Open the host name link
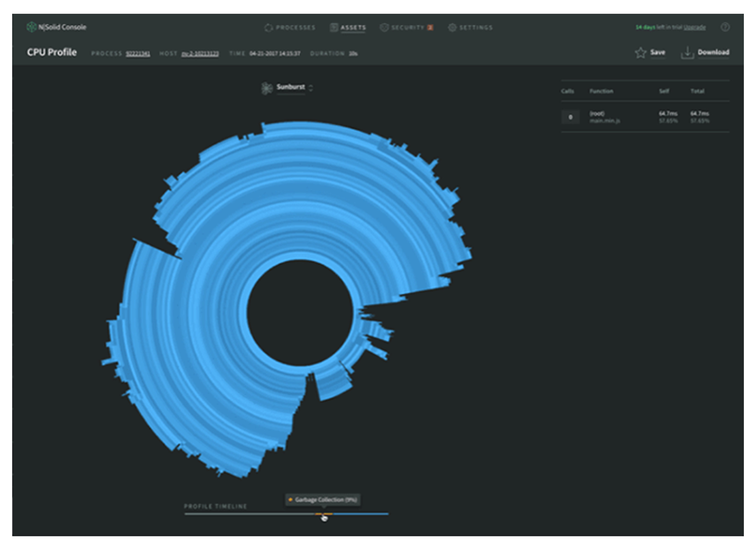 pyautogui.click(x=200, y=54)
